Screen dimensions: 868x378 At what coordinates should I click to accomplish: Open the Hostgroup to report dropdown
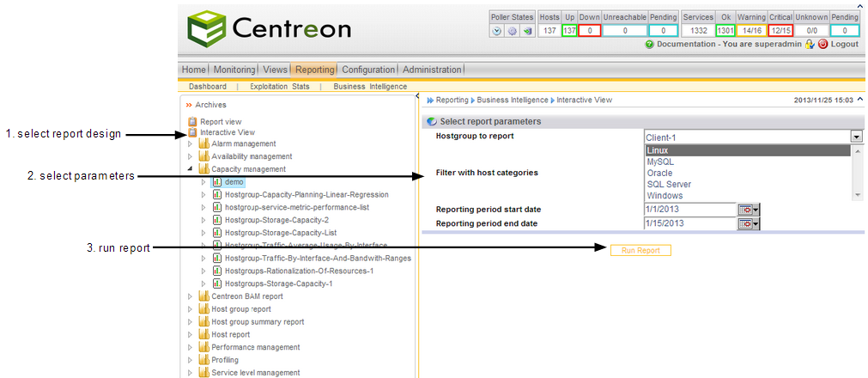[x=857, y=137]
